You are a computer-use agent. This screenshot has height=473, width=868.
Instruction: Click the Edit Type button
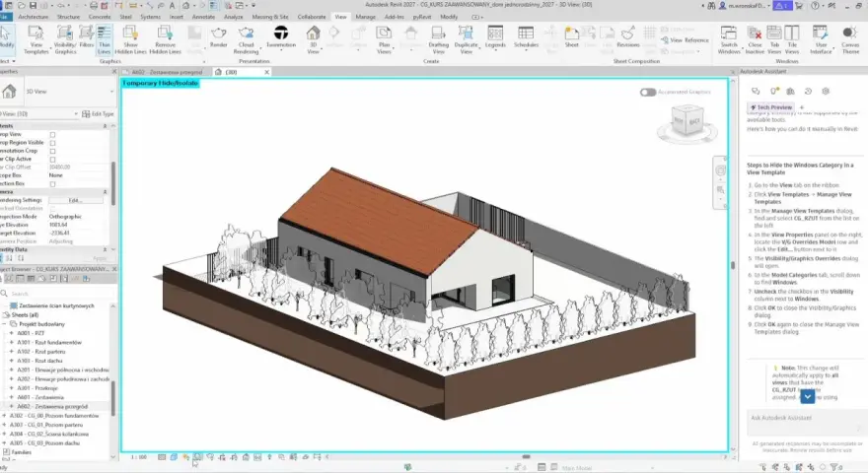pos(98,114)
